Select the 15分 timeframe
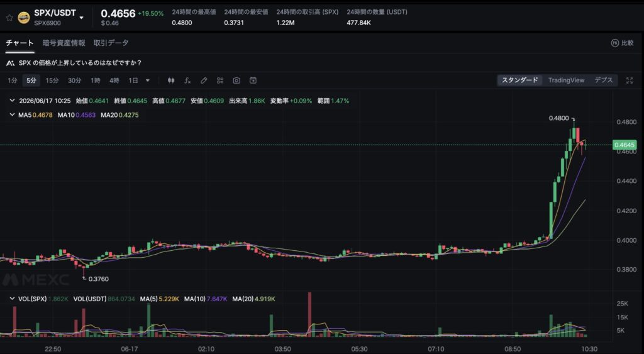Screen dimensions: 644x354 tap(52, 80)
